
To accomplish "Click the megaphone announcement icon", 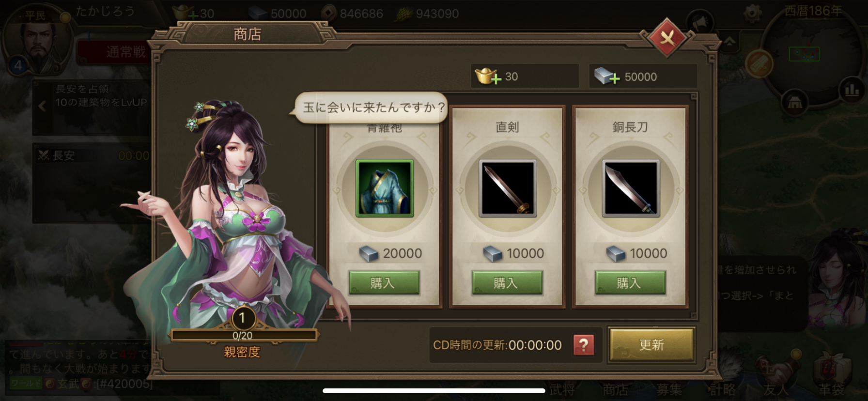I will click(700, 22).
